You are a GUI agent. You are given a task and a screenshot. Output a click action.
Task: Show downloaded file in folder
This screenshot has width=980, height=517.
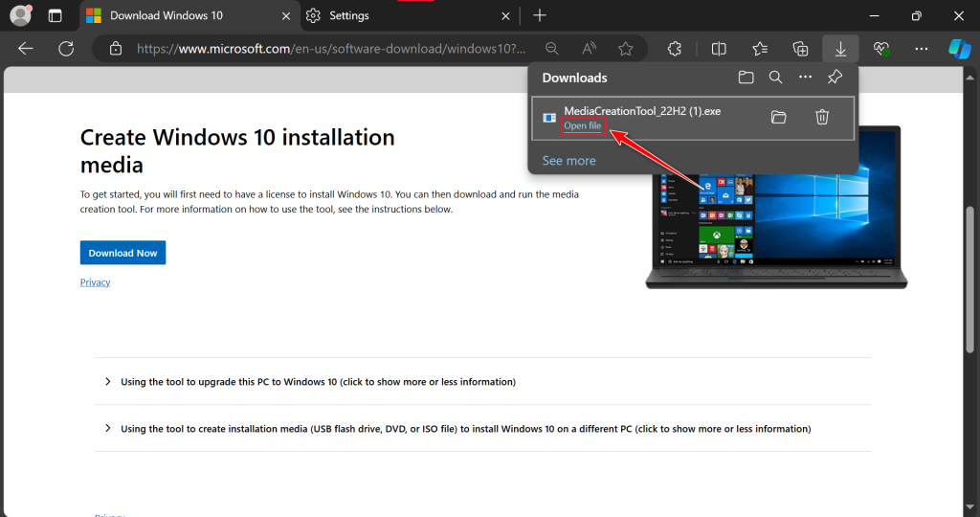778,117
